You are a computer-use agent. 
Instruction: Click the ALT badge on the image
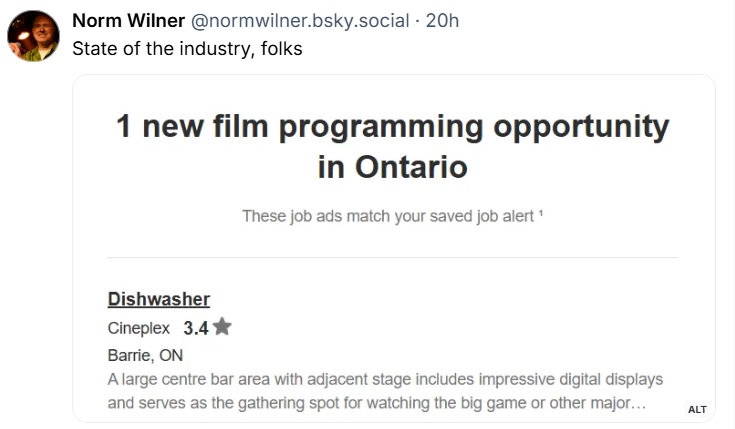tap(697, 409)
